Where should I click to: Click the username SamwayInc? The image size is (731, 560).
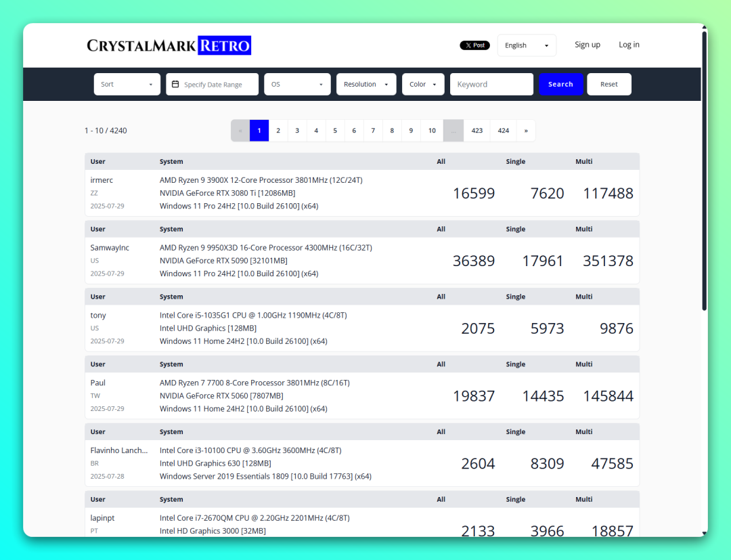click(x=110, y=248)
